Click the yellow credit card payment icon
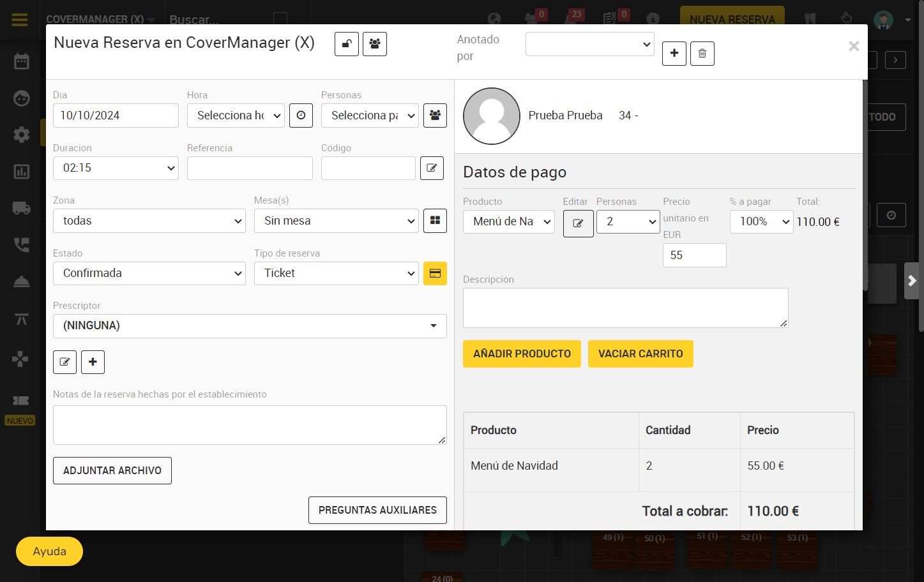The height and width of the screenshot is (582, 924). (435, 273)
